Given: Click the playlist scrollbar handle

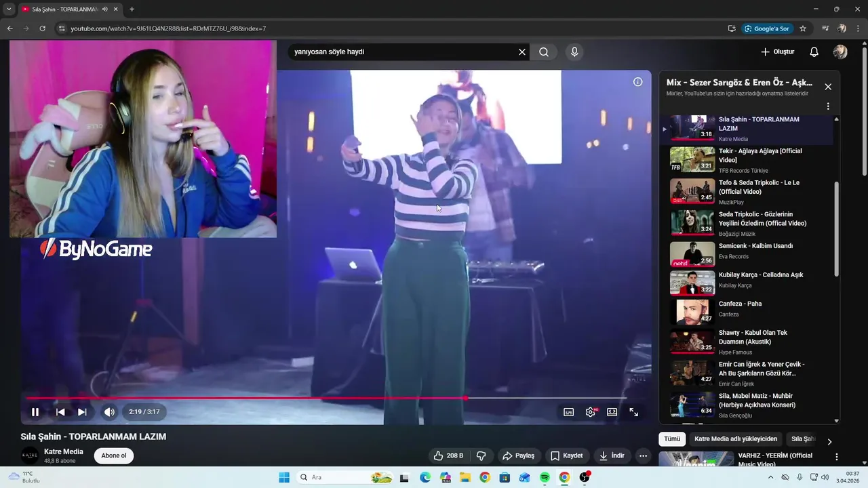Looking at the screenshot, I should 836,228.
